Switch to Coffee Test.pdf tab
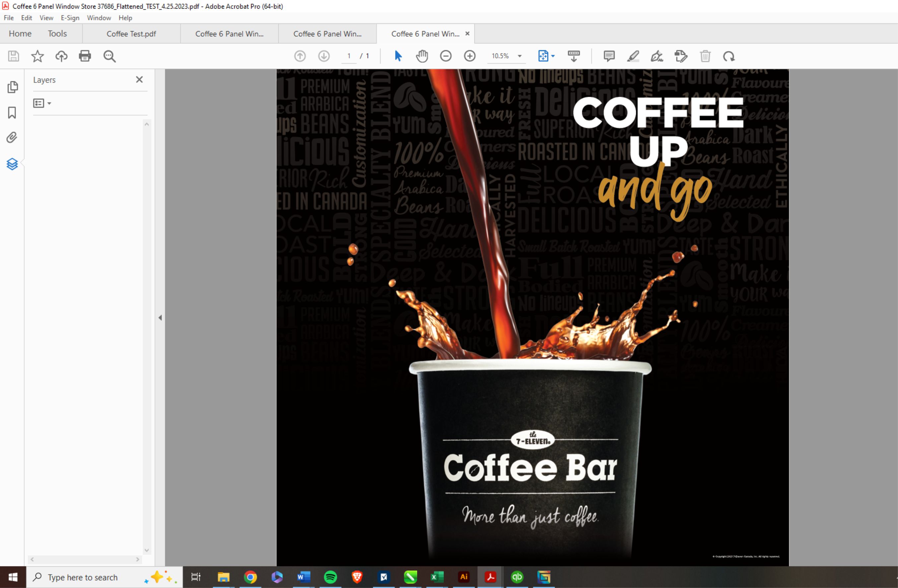 click(x=131, y=33)
